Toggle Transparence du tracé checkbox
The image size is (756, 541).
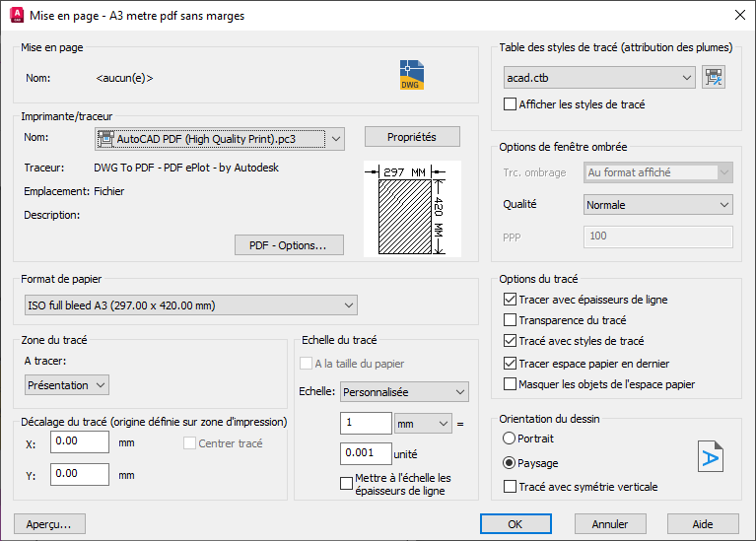click(x=511, y=320)
